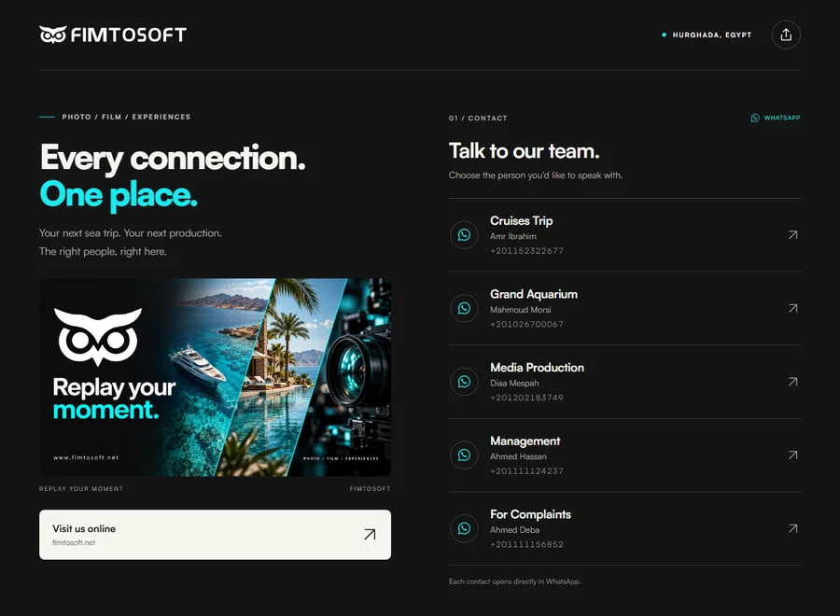840x616 pixels.
Task: Click the One place. cyan heading
Action: tap(119, 194)
